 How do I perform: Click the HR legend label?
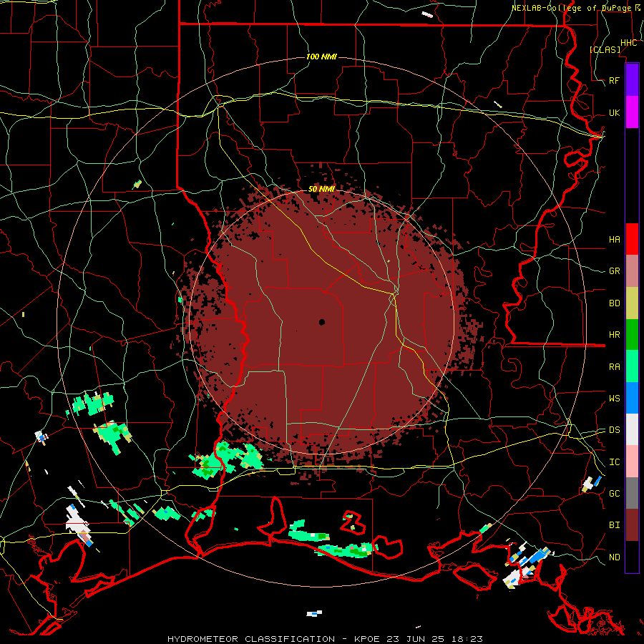click(615, 335)
